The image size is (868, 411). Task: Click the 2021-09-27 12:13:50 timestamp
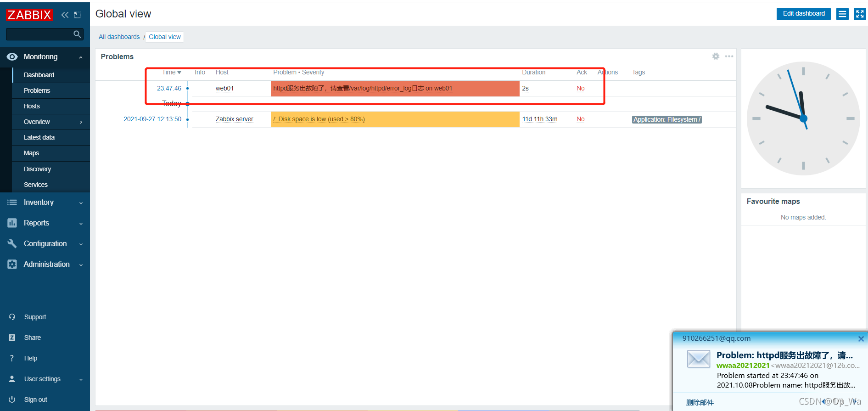pyautogui.click(x=152, y=119)
